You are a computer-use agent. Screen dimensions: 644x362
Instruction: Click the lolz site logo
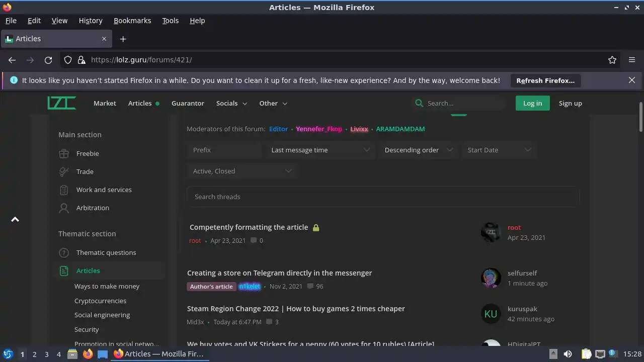click(x=61, y=103)
